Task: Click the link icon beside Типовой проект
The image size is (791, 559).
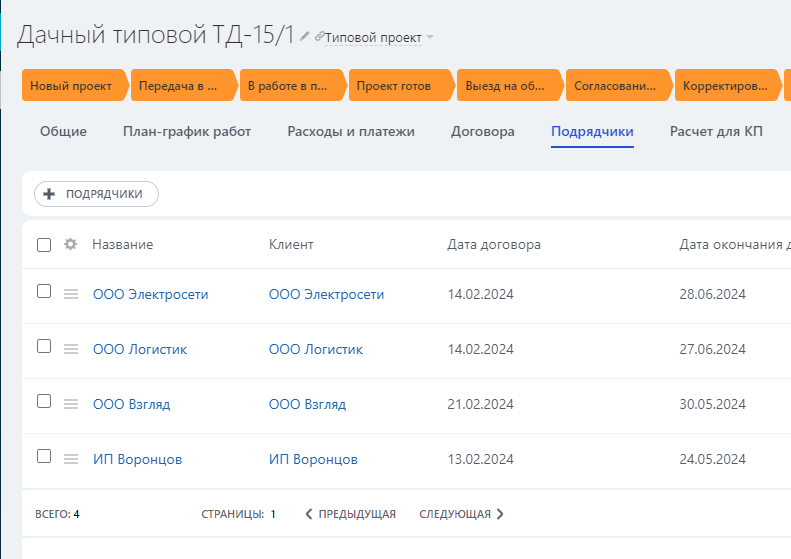Action: pyautogui.click(x=319, y=37)
